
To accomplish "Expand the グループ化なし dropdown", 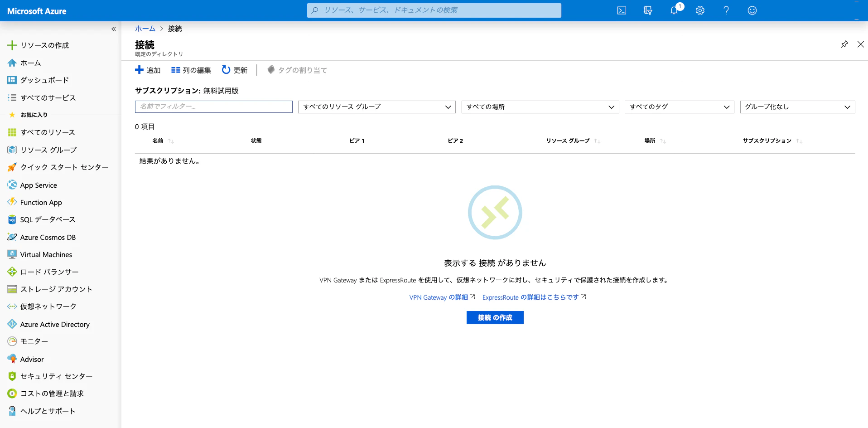I will point(797,107).
